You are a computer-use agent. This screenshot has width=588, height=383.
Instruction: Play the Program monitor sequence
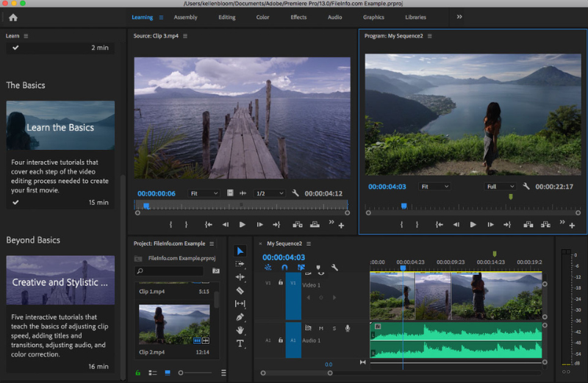473,224
